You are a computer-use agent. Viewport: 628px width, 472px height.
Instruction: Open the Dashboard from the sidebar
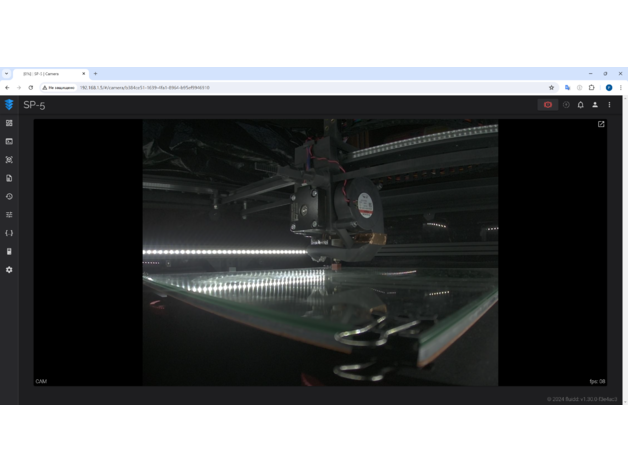[x=9, y=124]
